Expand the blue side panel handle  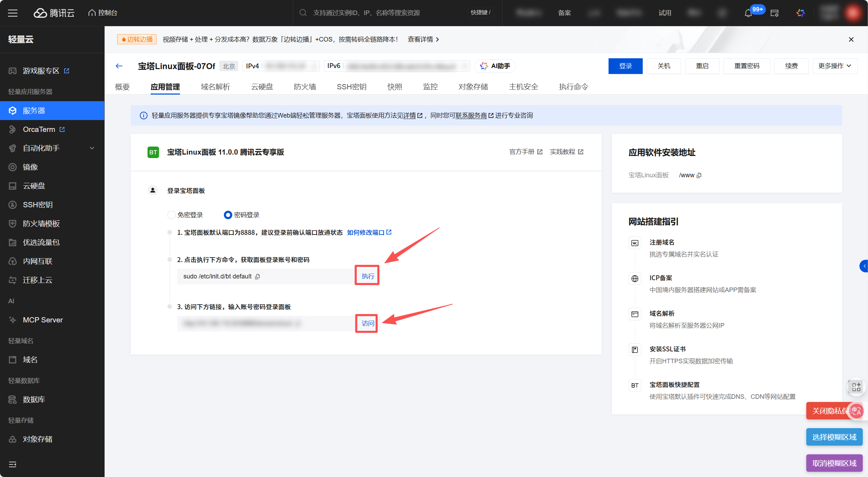click(864, 266)
